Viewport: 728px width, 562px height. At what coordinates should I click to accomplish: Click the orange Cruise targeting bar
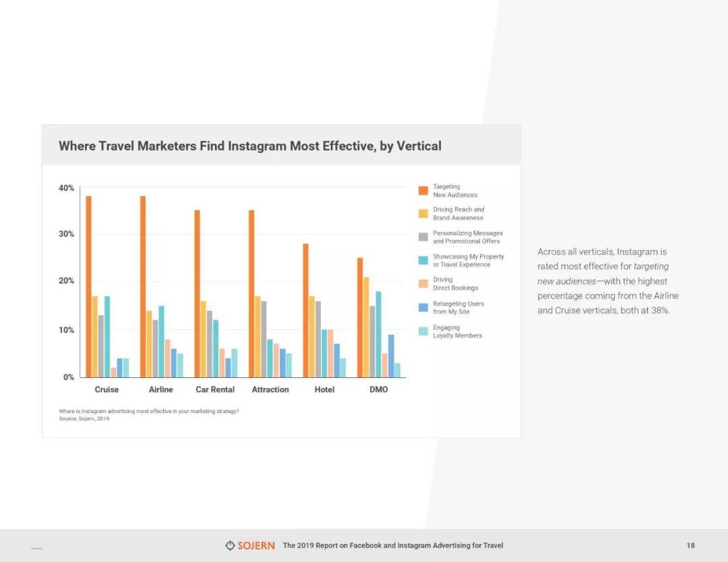[89, 286]
